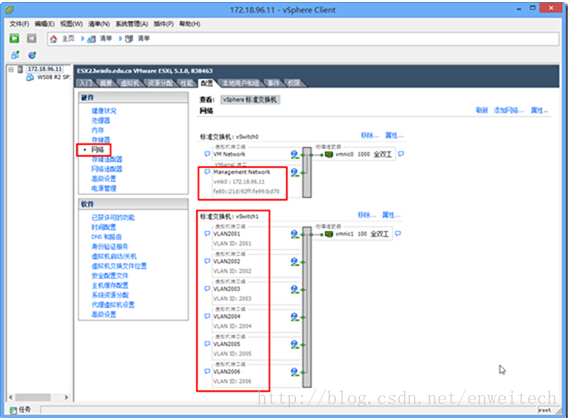Screen dimensions: 568x418
Task: Click vSwitch1 属性... link
Action: point(392,216)
